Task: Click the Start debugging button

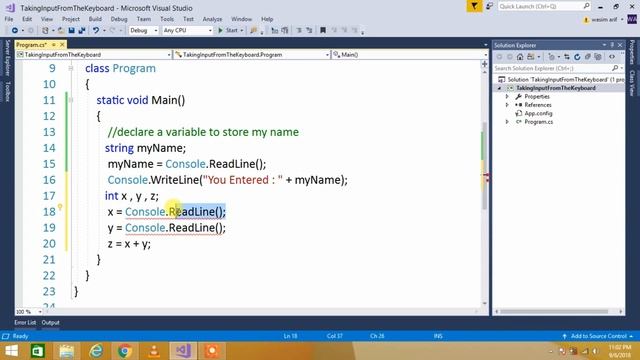Action: tap(230, 31)
